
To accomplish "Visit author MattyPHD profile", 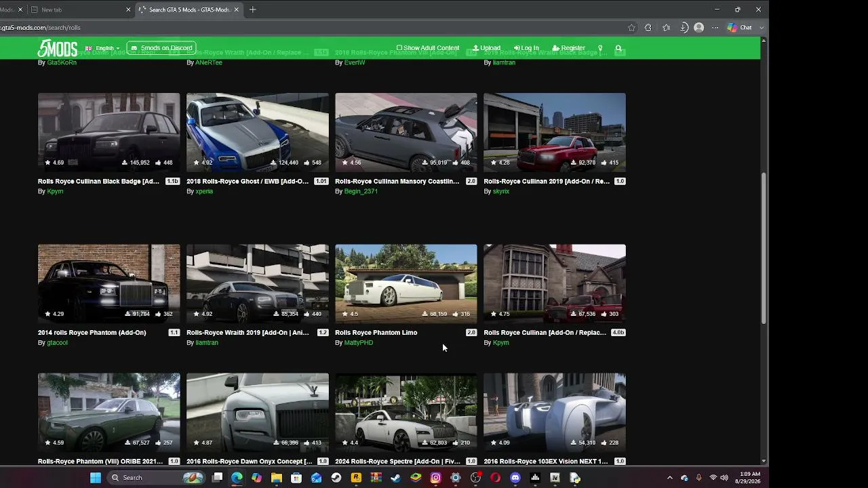I will pos(359,343).
